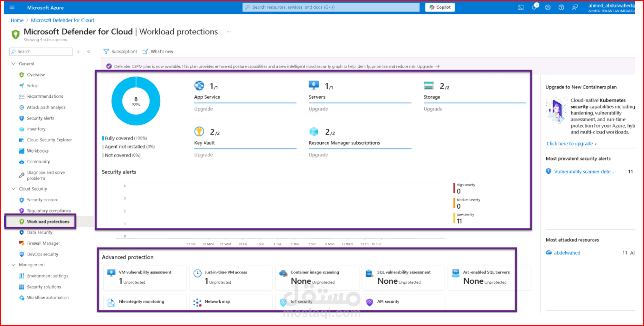This screenshot has width=644, height=326.
Task: Click Upgrade under App Service
Action: [203, 109]
